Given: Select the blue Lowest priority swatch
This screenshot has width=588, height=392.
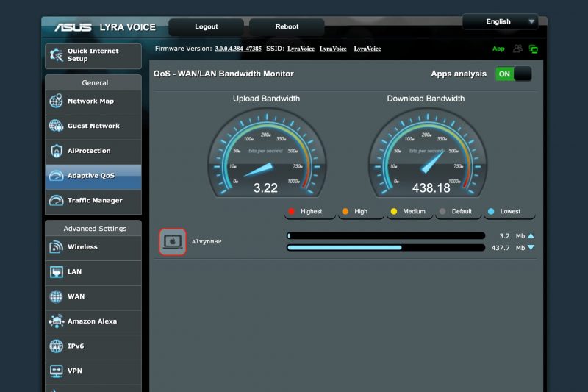Looking at the screenshot, I should coord(491,211).
